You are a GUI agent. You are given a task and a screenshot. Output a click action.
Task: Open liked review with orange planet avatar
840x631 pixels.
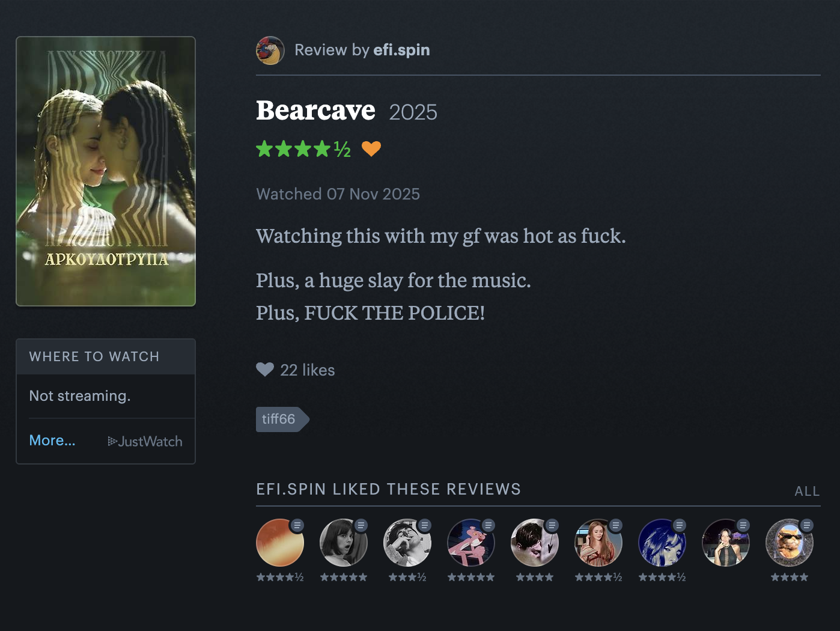click(x=280, y=543)
